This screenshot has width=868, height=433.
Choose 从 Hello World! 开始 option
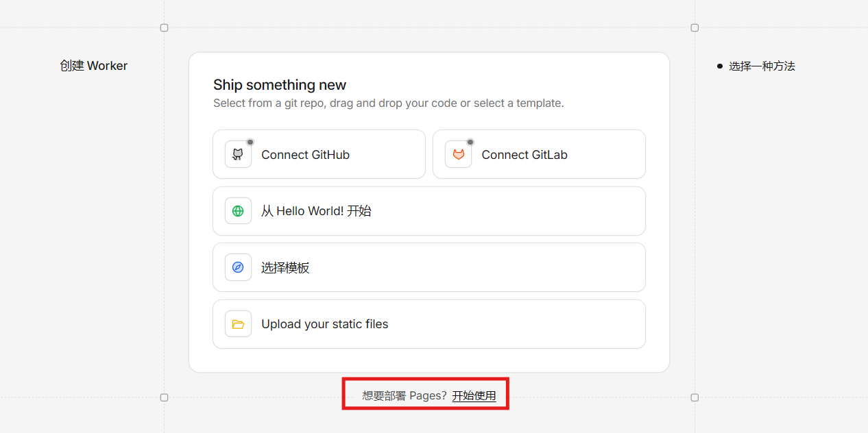click(x=429, y=211)
